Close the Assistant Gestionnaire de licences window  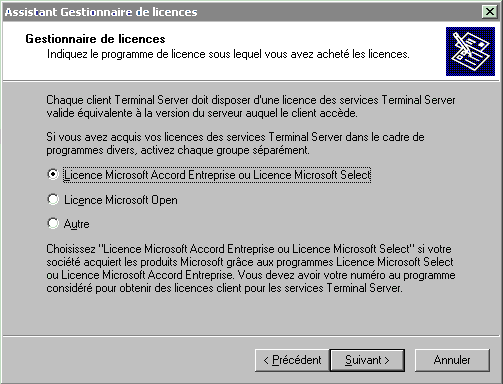[489, 12]
